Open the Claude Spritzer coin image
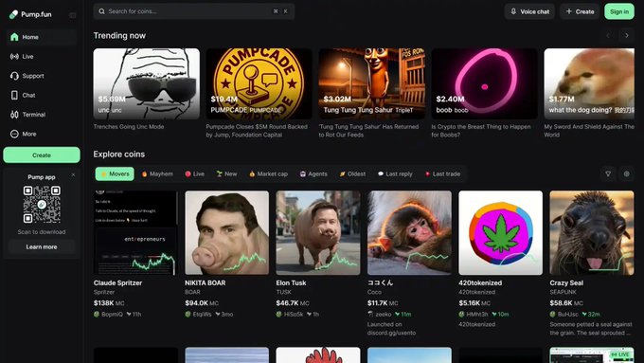The image size is (644, 363). pyautogui.click(x=135, y=233)
